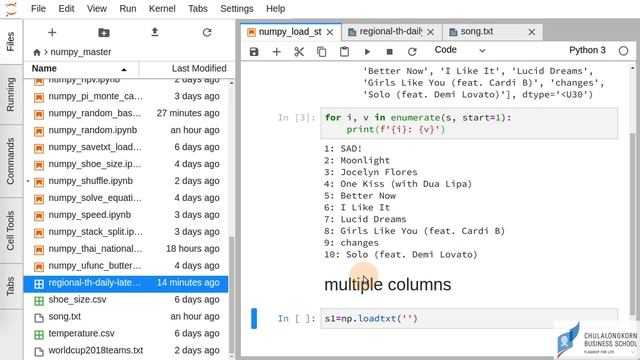This screenshot has height=360, width=640.
Task: Open the cell type Code dropdown
Action: tap(460, 50)
